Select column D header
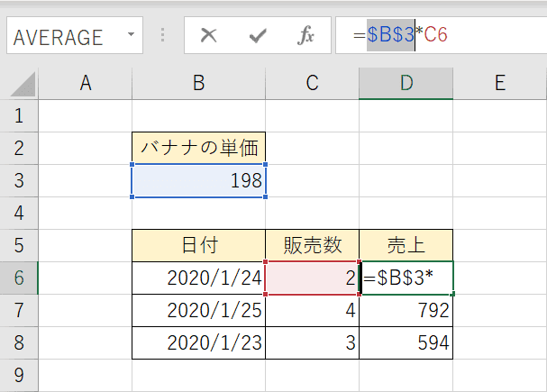The height and width of the screenshot is (392, 547). click(x=406, y=83)
